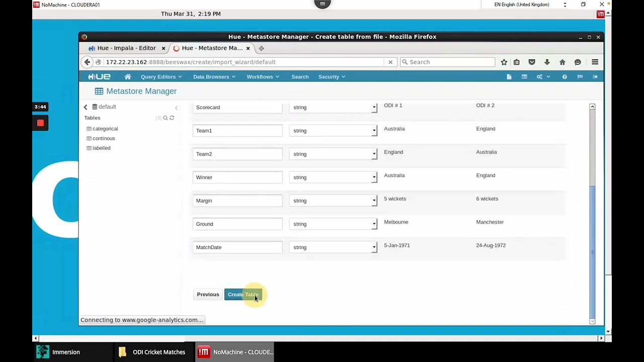Image resolution: width=644 pixels, height=362 pixels.
Task: Open Firefox downloads arrow icon
Action: tap(547, 62)
